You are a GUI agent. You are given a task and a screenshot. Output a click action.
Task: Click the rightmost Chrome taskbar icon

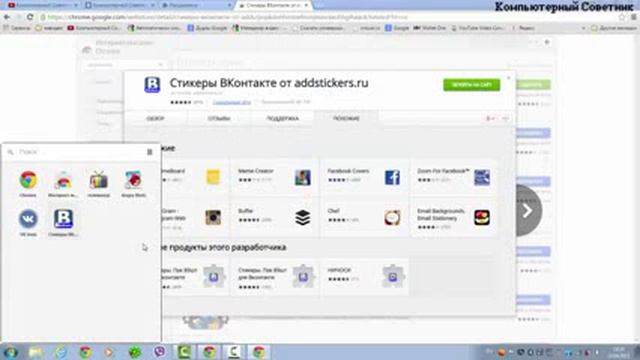(258, 352)
